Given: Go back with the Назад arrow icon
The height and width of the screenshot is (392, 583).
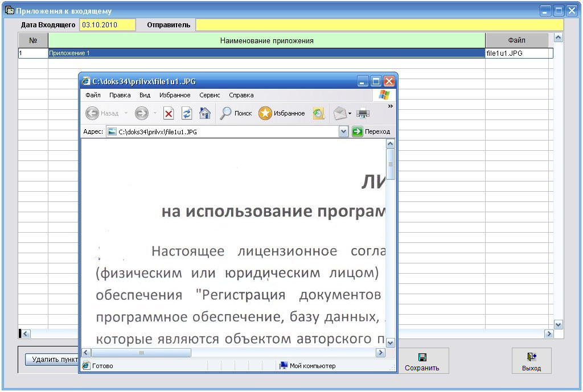Looking at the screenshot, I should coord(92,113).
